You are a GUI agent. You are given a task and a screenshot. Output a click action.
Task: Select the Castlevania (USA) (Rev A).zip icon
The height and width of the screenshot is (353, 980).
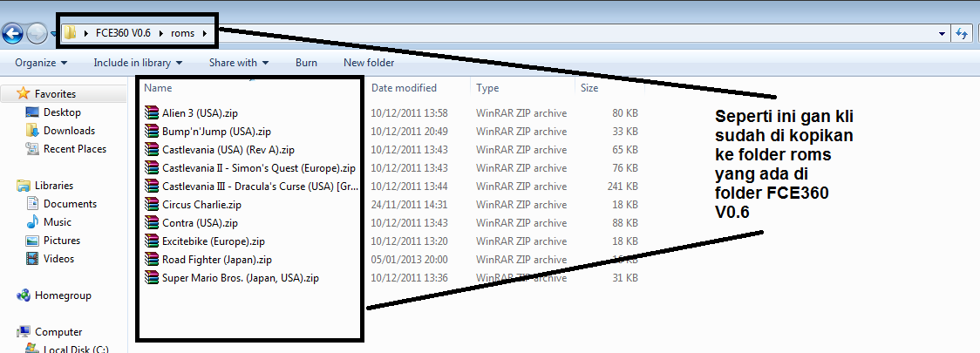pyautogui.click(x=152, y=149)
